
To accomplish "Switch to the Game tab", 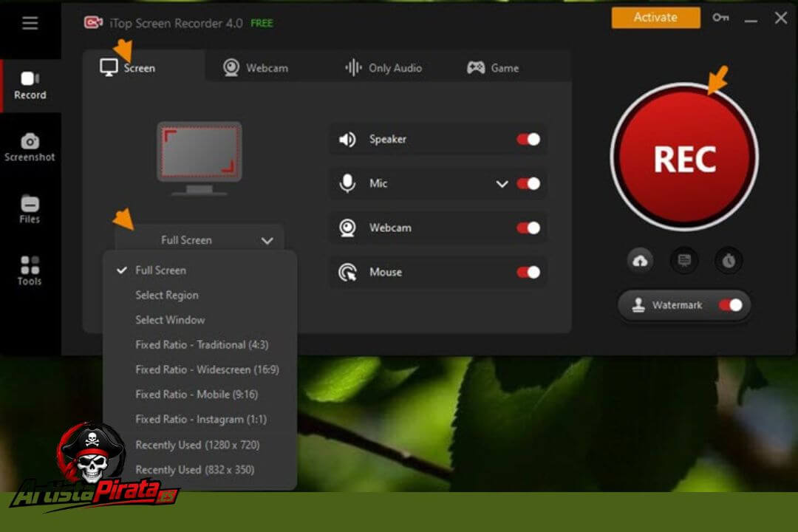I will (x=493, y=68).
